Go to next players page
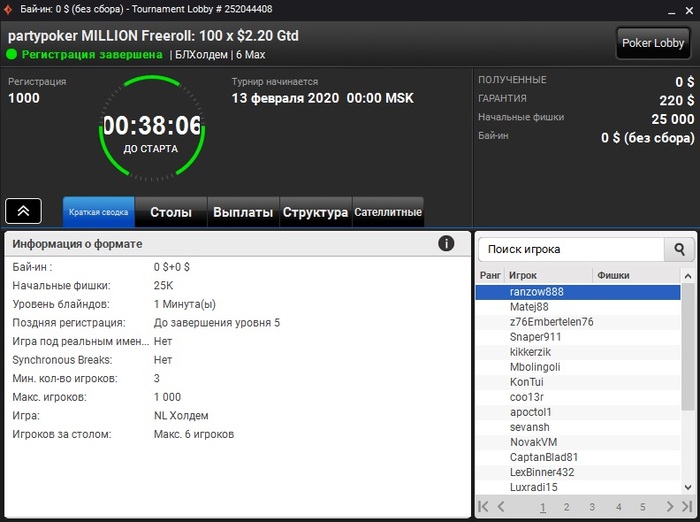The image size is (700, 522). (x=670, y=506)
